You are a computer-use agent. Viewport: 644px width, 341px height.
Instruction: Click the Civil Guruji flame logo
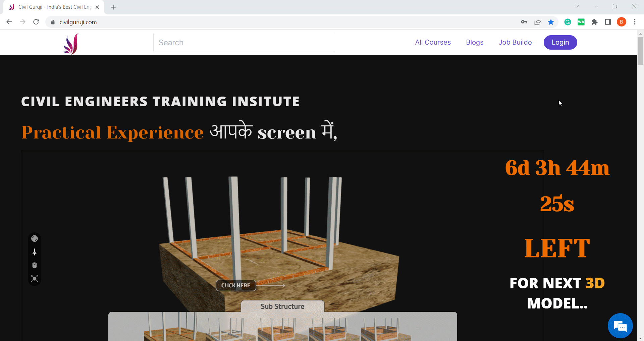click(x=71, y=44)
